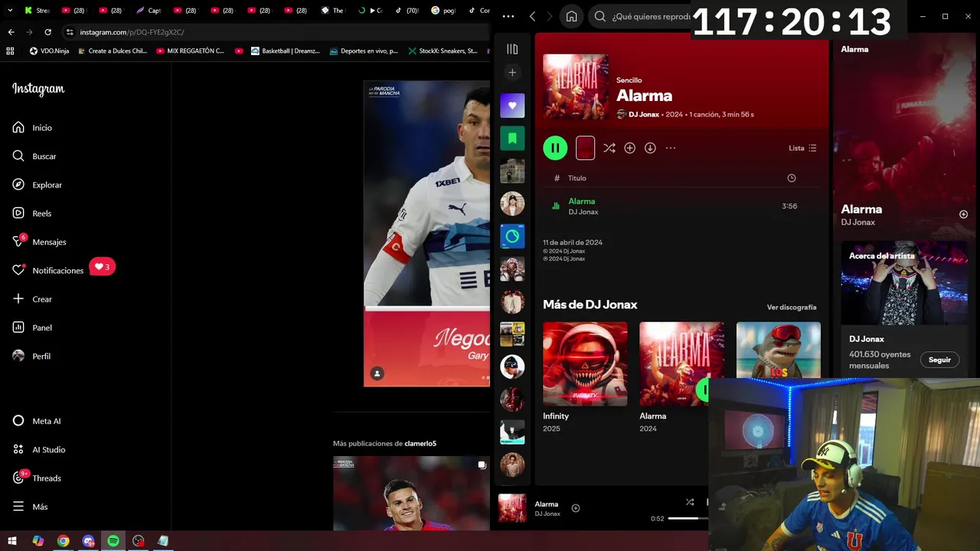Open AI Studio in Instagram sidebar
Viewport: 980px width, 551px height.
point(39,450)
